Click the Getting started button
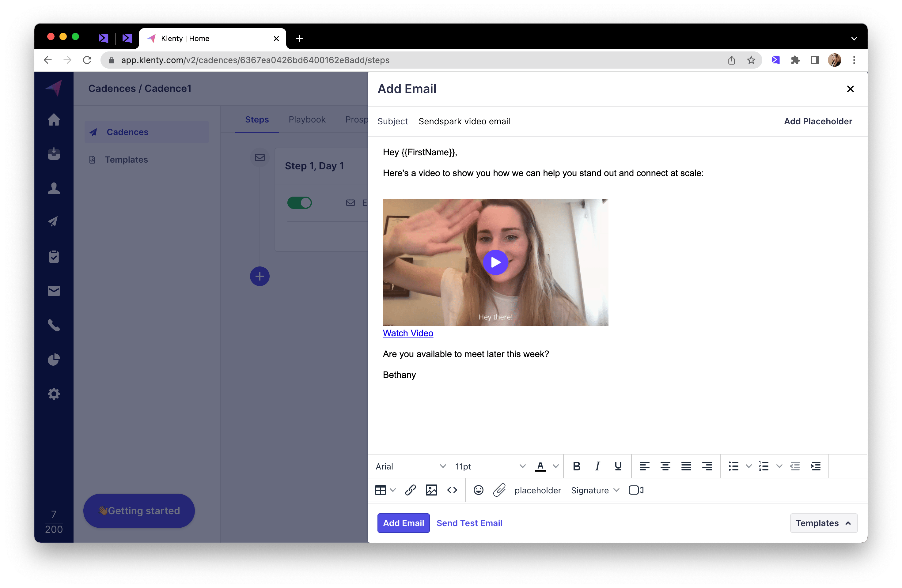The image size is (902, 588). pyautogui.click(x=139, y=511)
